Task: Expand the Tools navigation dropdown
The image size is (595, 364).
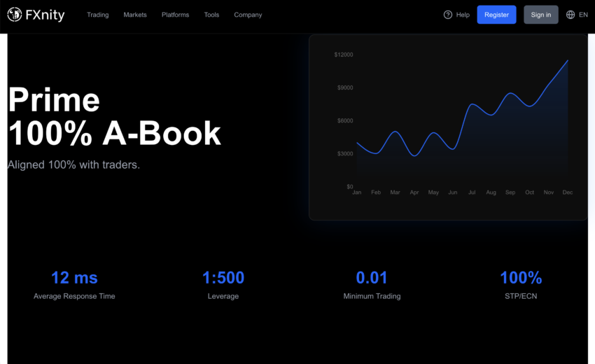Action: pyautogui.click(x=211, y=15)
